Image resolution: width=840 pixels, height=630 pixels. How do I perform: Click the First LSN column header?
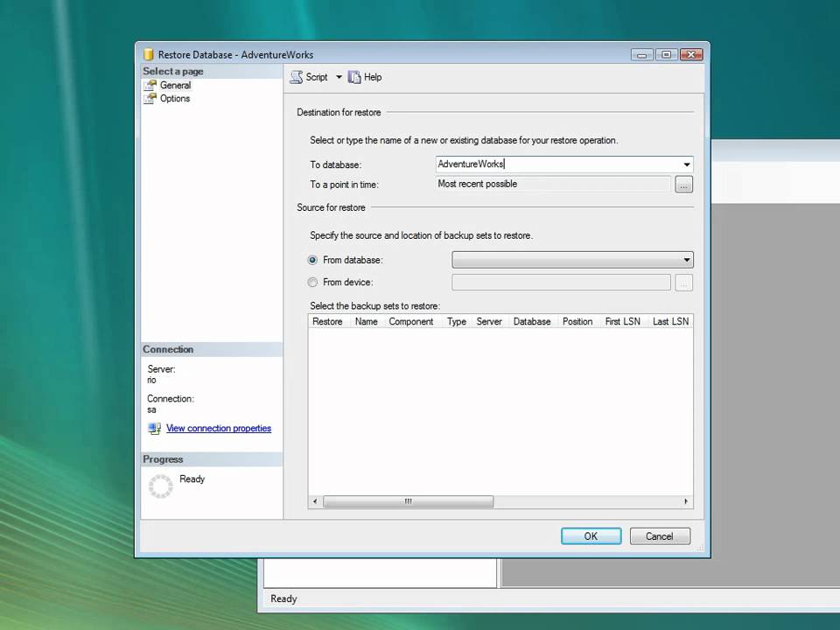click(622, 321)
